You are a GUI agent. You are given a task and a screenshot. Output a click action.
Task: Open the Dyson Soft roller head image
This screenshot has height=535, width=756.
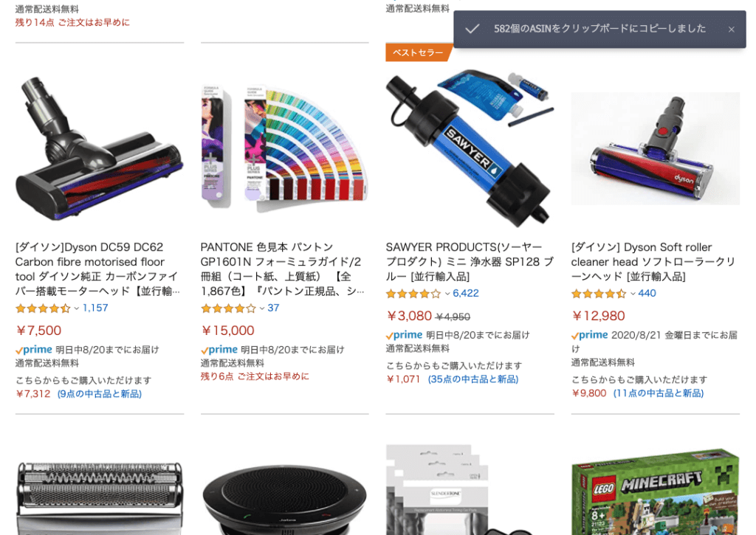(656, 148)
